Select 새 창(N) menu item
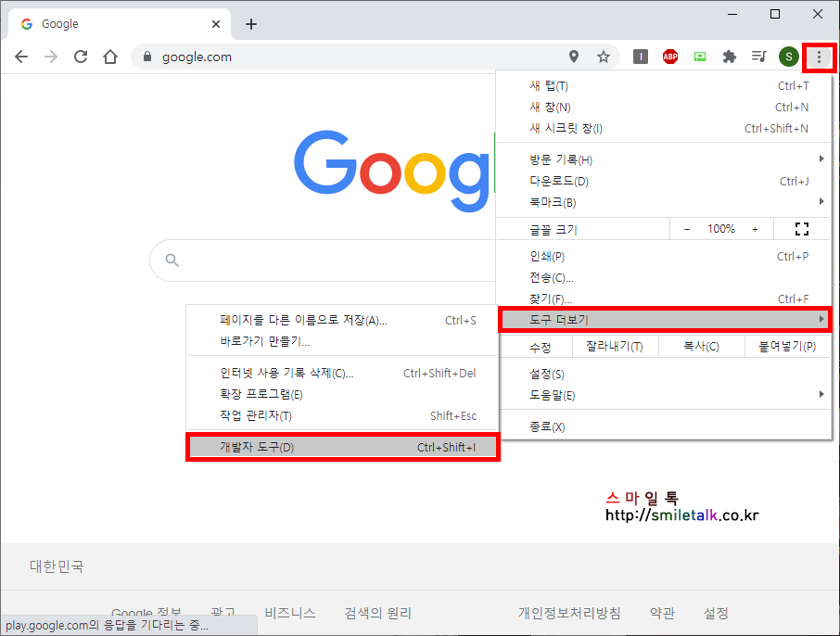The height and width of the screenshot is (636, 840). [x=664, y=108]
